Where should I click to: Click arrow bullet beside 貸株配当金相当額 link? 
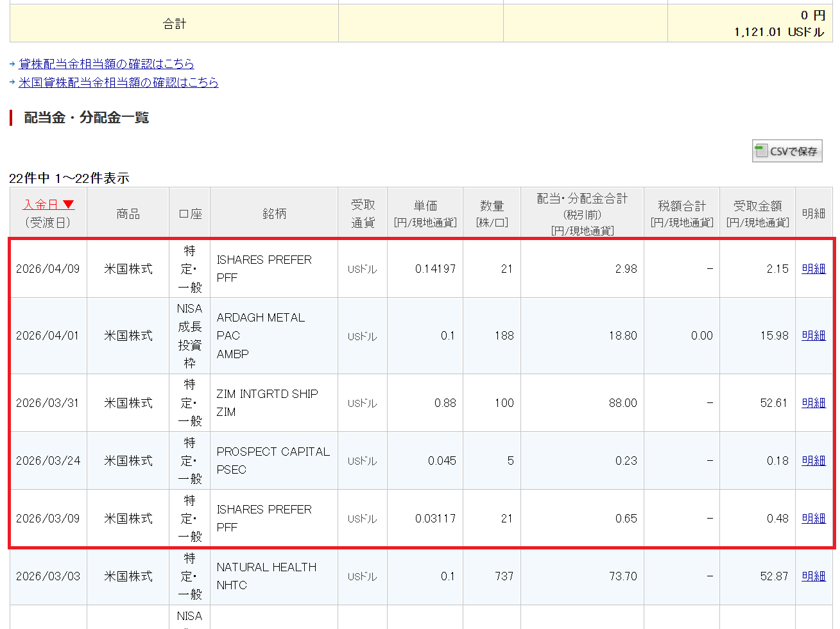point(12,64)
